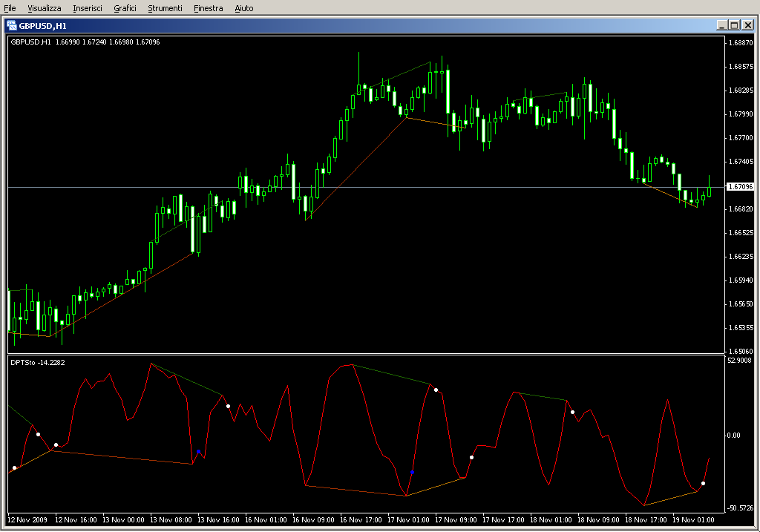This screenshot has width=760, height=532.
Task: Click price scale value 1.65060
Action: tap(741, 351)
